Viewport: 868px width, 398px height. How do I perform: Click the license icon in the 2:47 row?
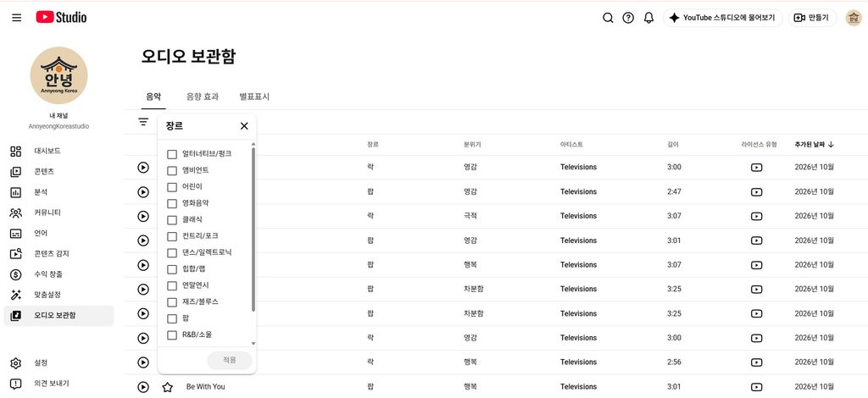coord(756,192)
